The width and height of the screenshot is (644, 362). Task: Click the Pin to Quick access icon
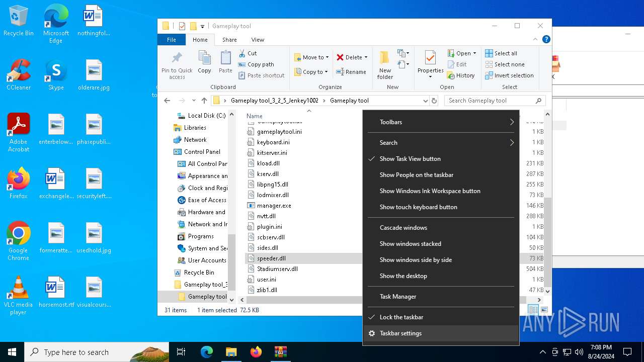[177, 65]
